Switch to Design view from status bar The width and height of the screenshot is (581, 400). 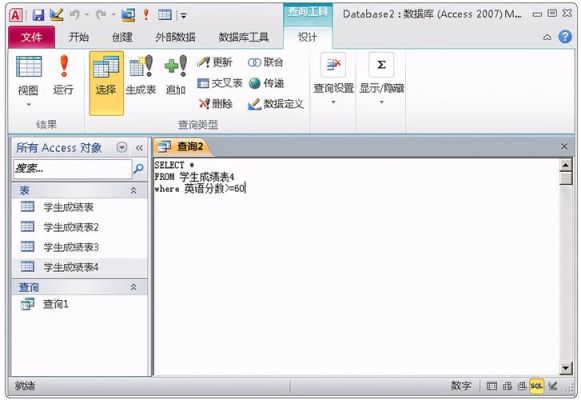pos(553,386)
